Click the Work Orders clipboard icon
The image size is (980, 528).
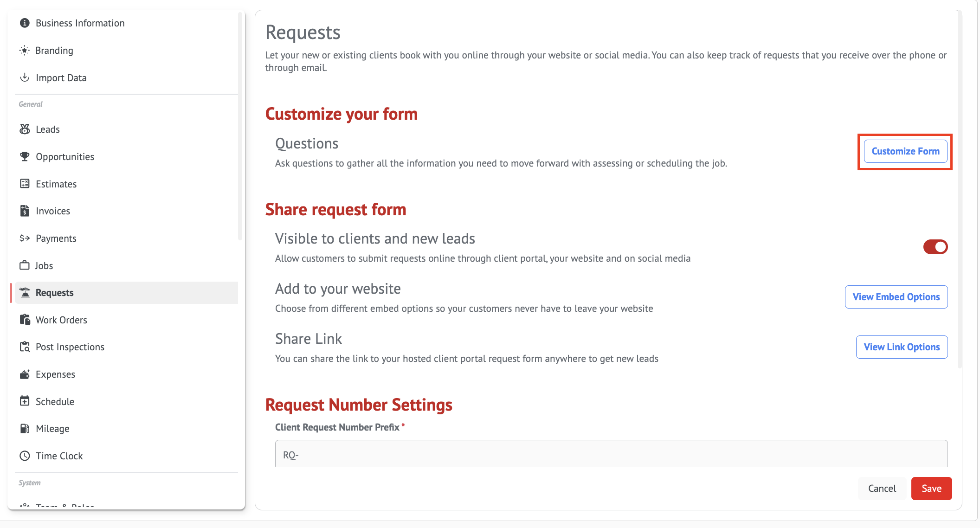pyautogui.click(x=25, y=320)
